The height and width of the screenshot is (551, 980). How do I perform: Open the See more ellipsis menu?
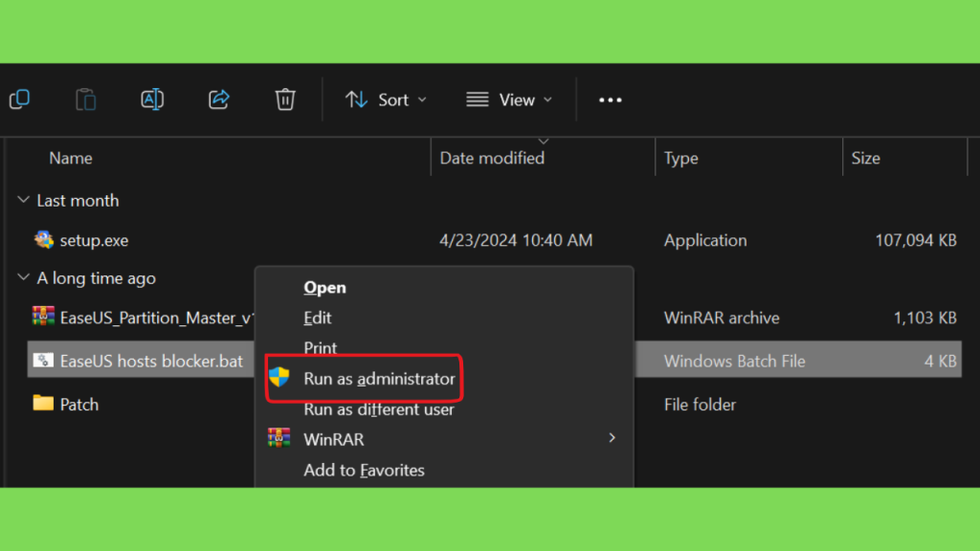pyautogui.click(x=610, y=99)
